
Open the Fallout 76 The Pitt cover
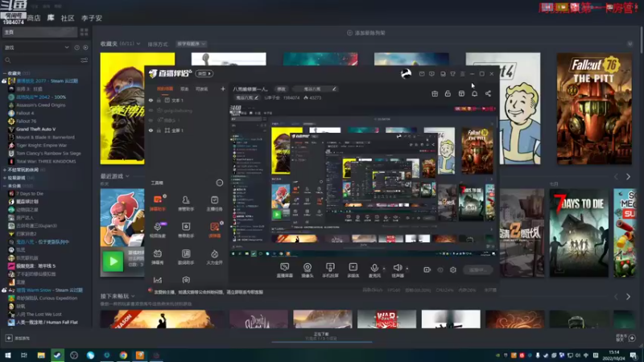[594, 109]
